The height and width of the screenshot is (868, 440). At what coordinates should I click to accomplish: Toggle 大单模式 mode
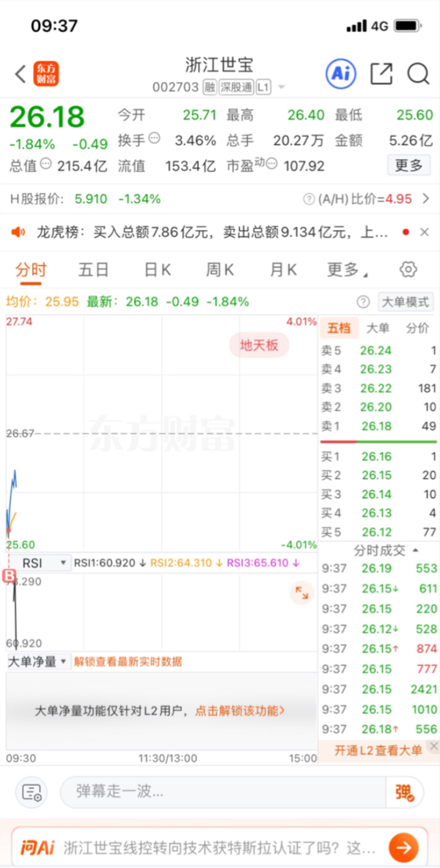[406, 302]
